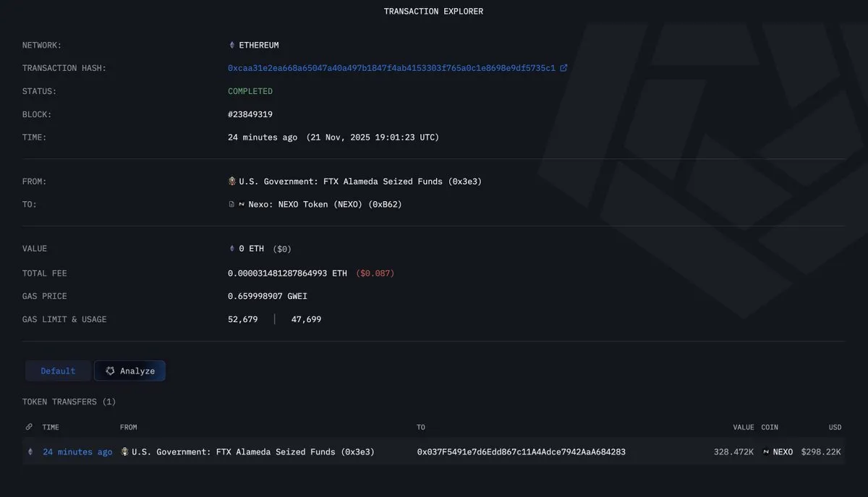Click gas limit value 52,679
The width and height of the screenshot is (868, 497).
[x=242, y=320]
